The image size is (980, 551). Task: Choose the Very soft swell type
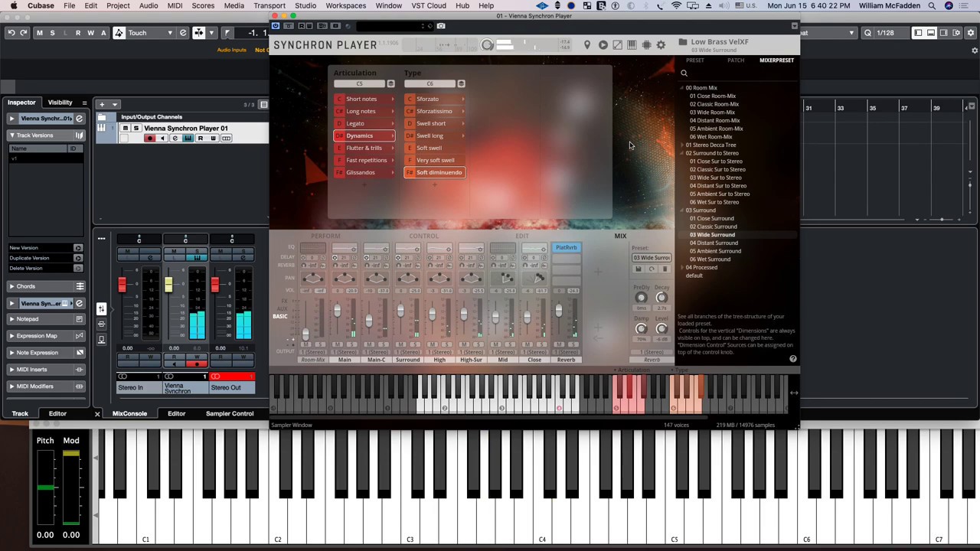(435, 160)
